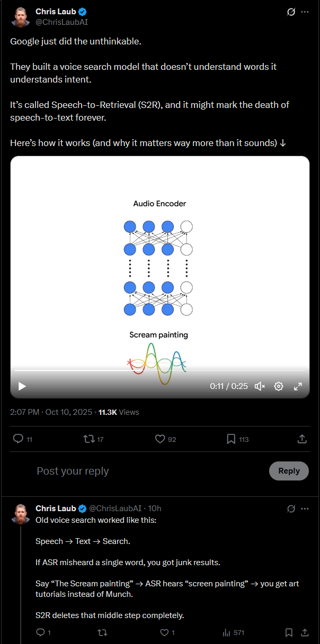The width and height of the screenshot is (320, 644).
Task: Play the Audio Encoder video
Action: 22,386
